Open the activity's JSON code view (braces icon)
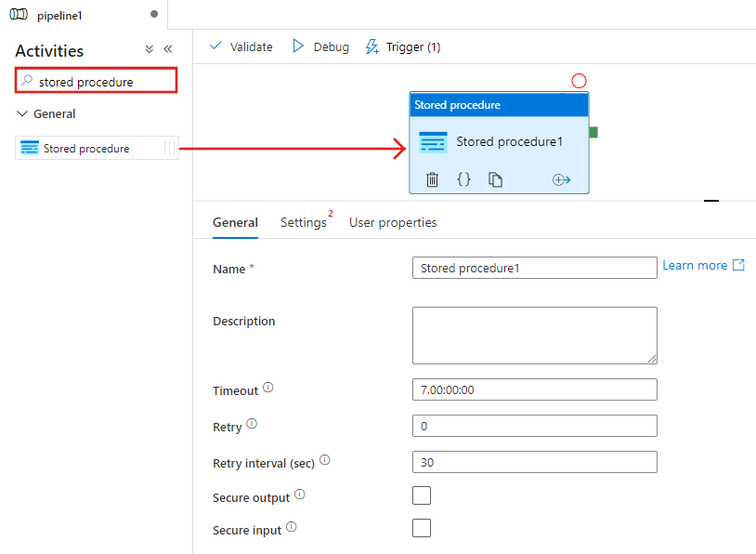The image size is (756, 554). 463,180
